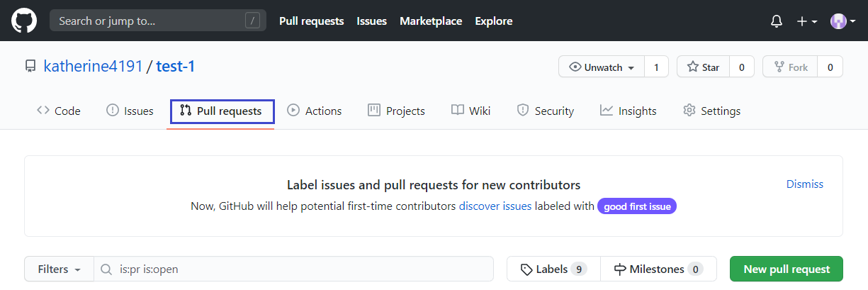Screen dimensions: 868x290
Task: Switch to the Actions tab
Action: pos(314,111)
